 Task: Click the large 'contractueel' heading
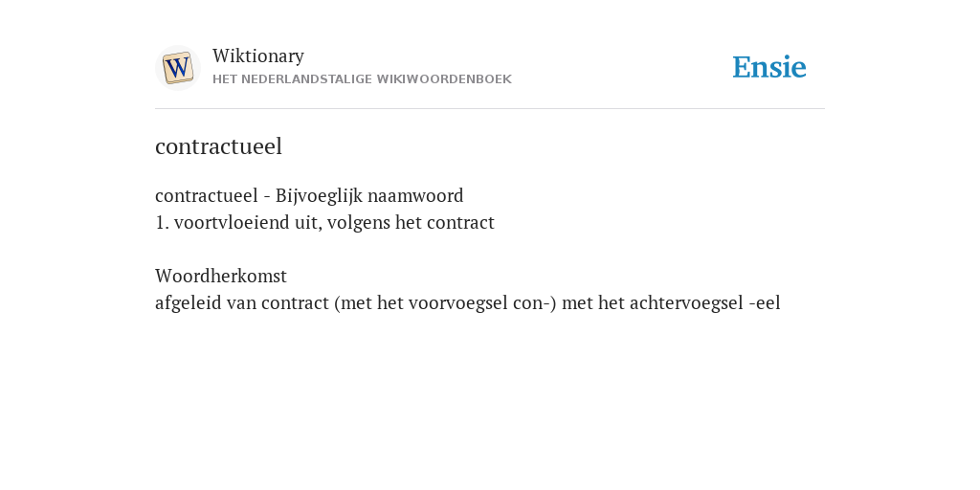(x=219, y=146)
